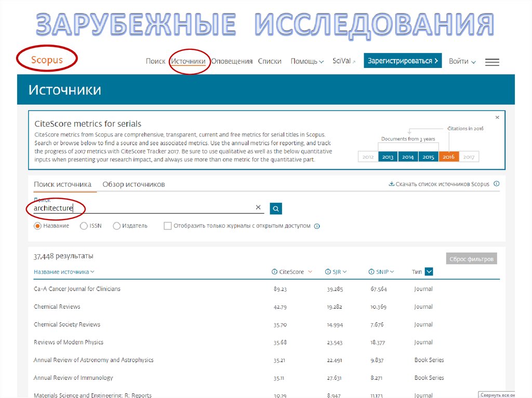
Task: Open the hamburger menu icon
Action: 492,62
